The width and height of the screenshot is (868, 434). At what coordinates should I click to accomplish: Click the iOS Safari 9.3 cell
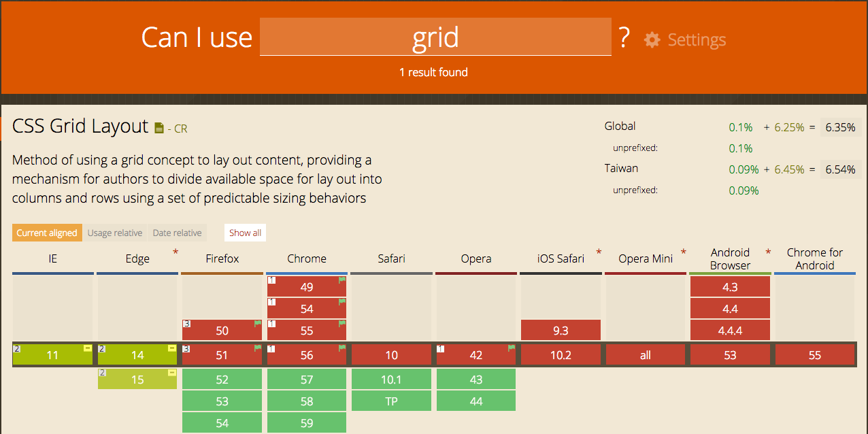tap(561, 331)
